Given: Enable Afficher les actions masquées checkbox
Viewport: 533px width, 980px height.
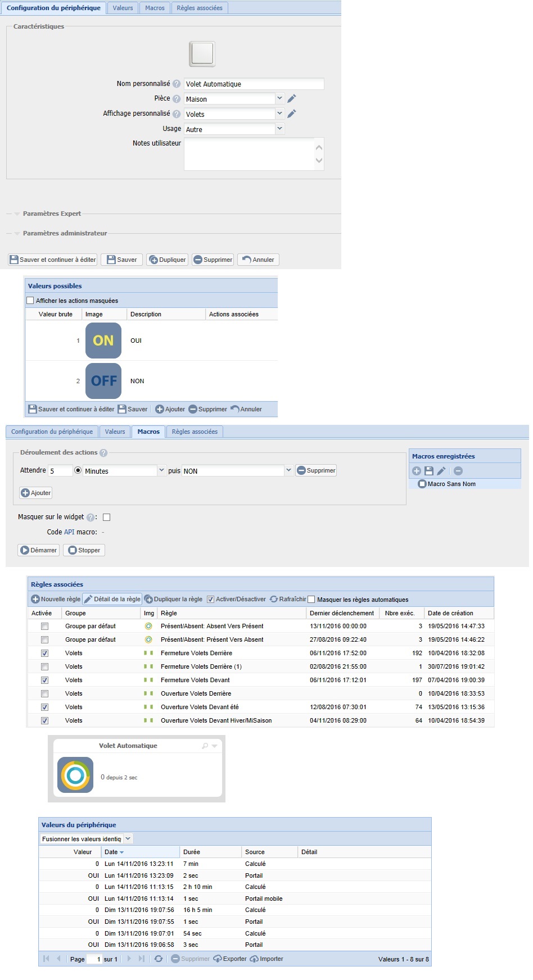Looking at the screenshot, I should click(x=30, y=301).
